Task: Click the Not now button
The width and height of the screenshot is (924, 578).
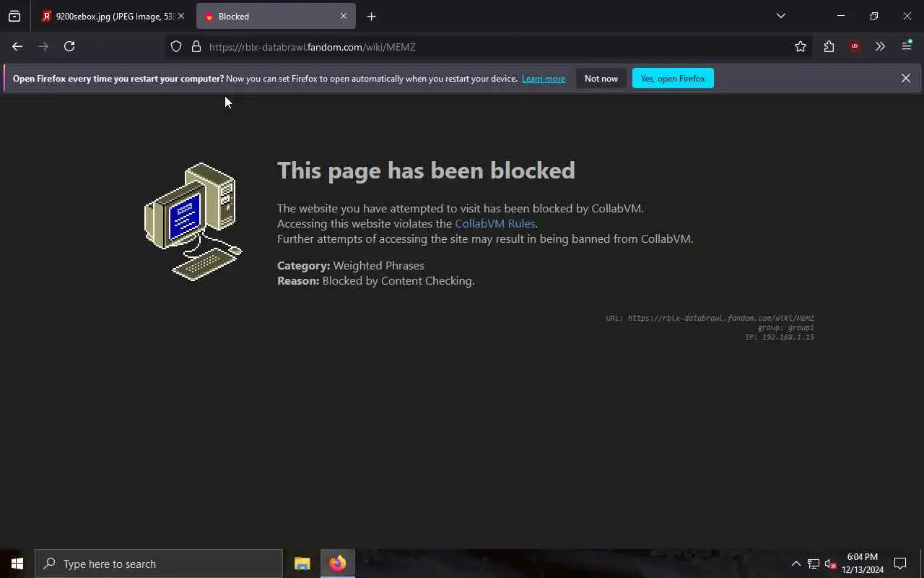Action: (601, 79)
